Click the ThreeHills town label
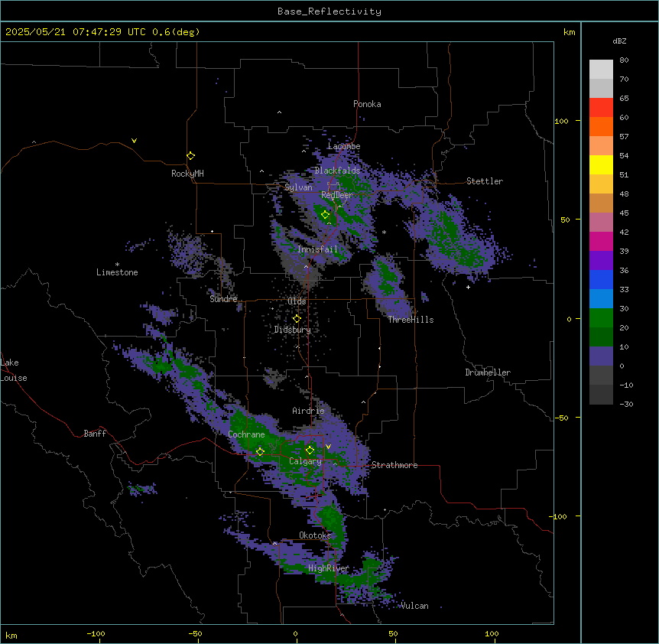Screen dimensions: 659x644 click(411, 320)
